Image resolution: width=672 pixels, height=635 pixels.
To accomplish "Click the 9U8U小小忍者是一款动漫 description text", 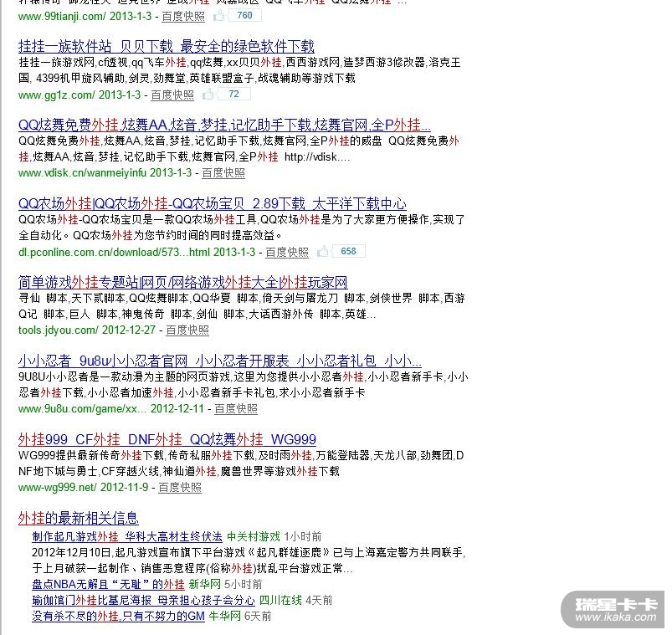I will click(243, 384).
